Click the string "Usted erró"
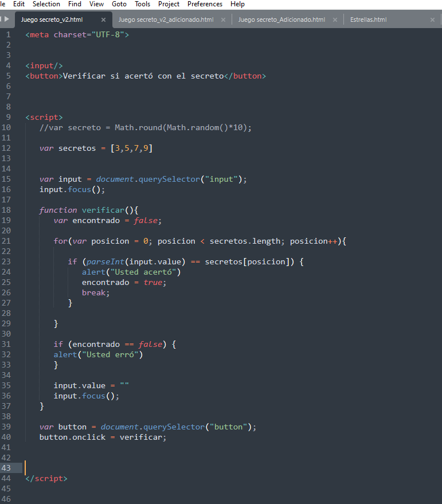 (110, 355)
